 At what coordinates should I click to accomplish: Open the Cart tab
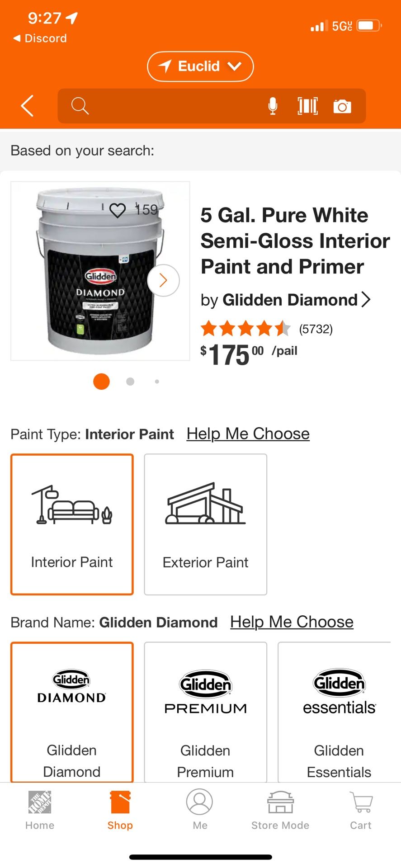[360, 810]
